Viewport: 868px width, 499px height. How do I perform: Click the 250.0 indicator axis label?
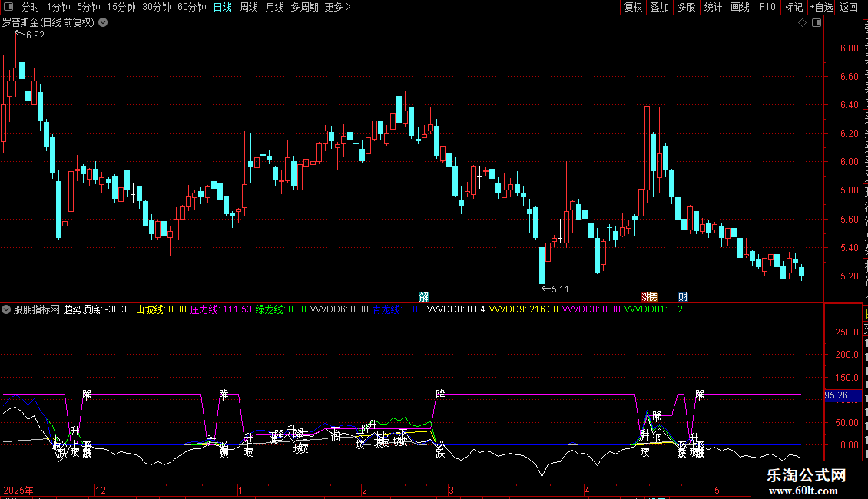click(x=847, y=332)
